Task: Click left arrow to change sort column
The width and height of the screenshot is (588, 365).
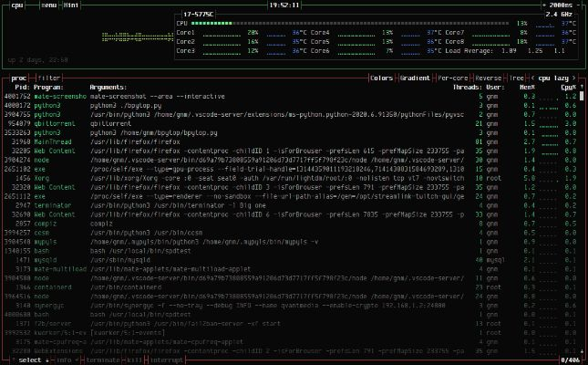Action: click(534, 78)
